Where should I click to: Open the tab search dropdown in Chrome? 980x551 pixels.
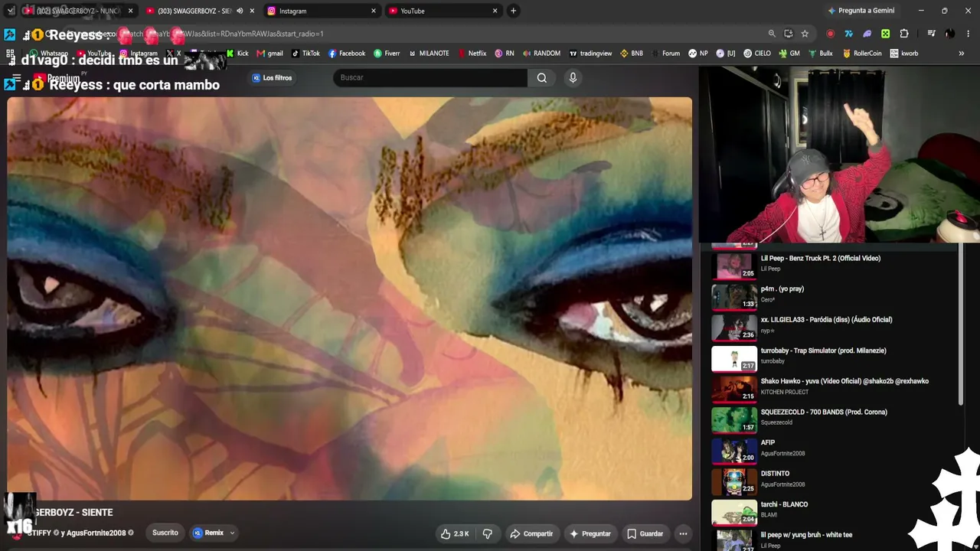[x=10, y=11]
